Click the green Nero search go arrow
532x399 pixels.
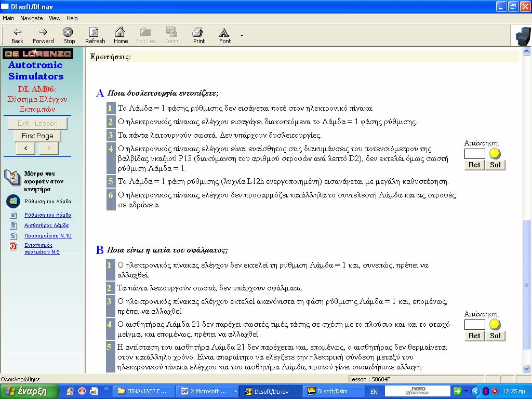point(457,391)
